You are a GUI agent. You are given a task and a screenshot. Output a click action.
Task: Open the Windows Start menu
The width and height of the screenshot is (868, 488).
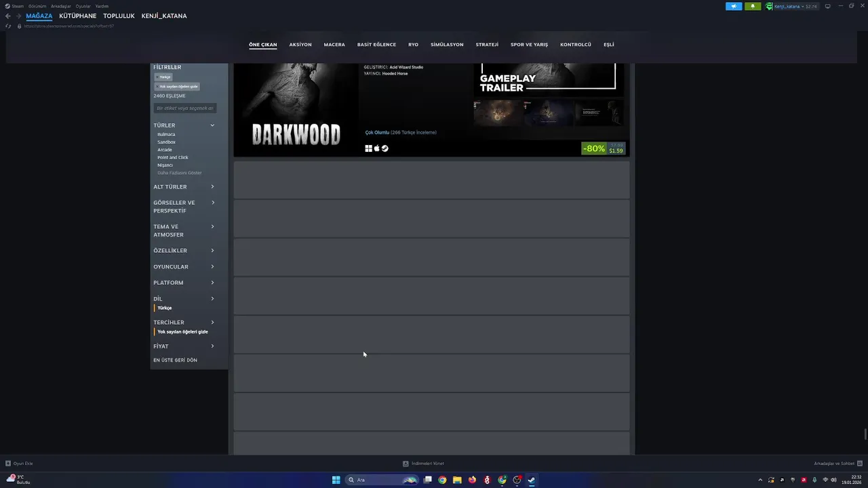[336, 480]
